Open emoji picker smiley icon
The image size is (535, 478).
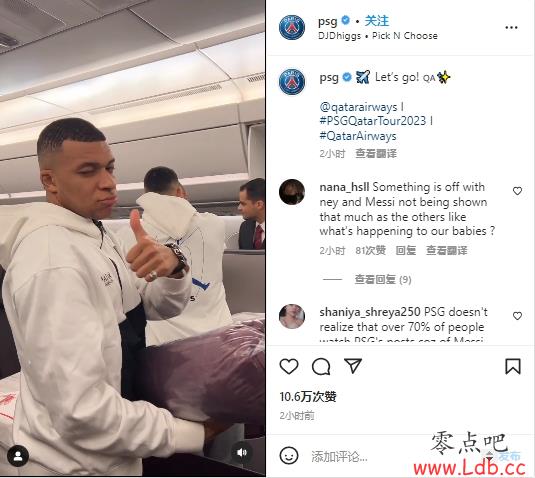click(x=289, y=455)
